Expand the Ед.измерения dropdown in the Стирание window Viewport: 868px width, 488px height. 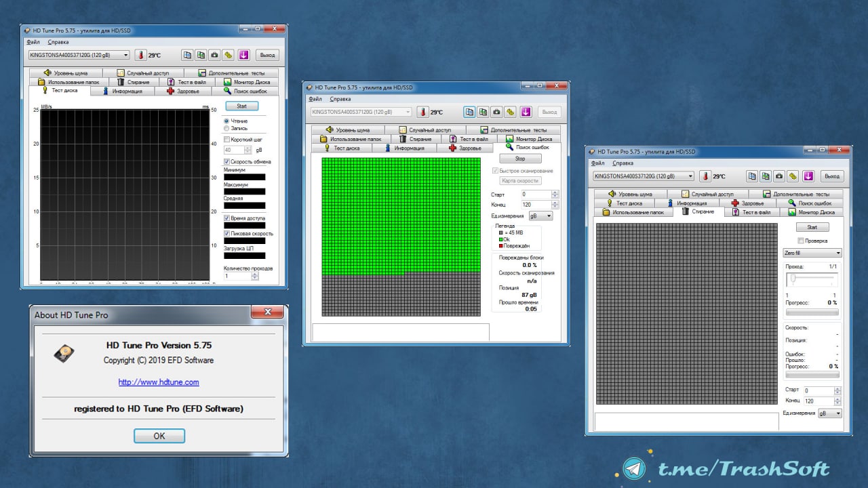pos(830,413)
